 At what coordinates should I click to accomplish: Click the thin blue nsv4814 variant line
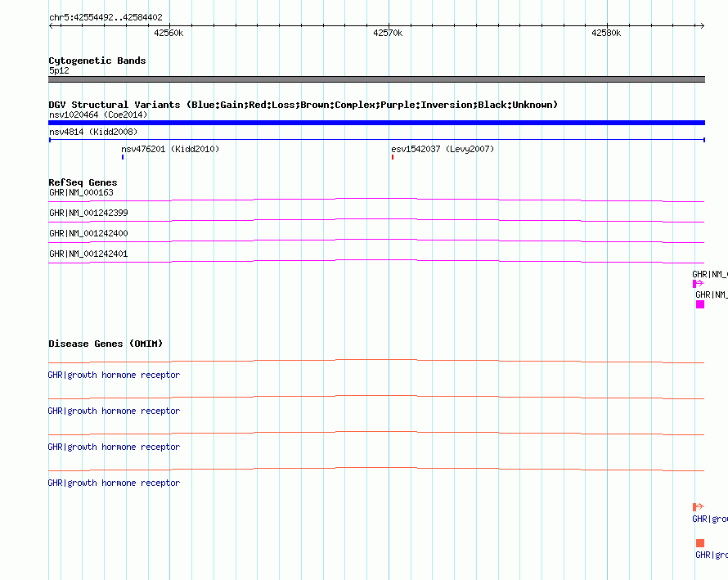pyautogui.click(x=376, y=140)
